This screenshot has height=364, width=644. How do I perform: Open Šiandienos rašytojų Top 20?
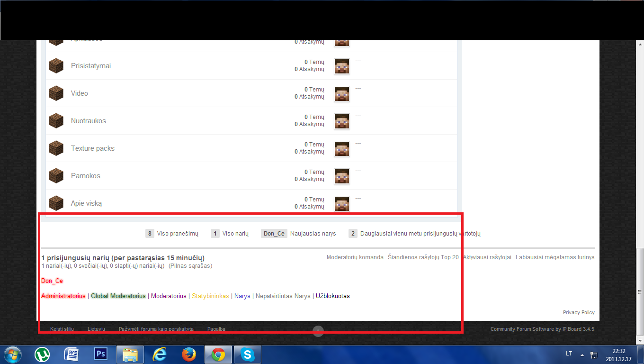pos(423,257)
